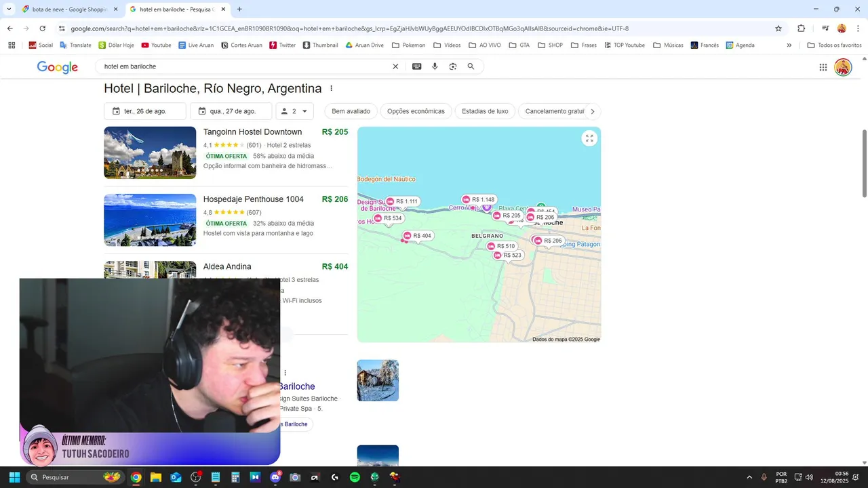Screen dimensions: 868x488
Task: Show more filter chips with the arrow
Action: click(592, 111)
